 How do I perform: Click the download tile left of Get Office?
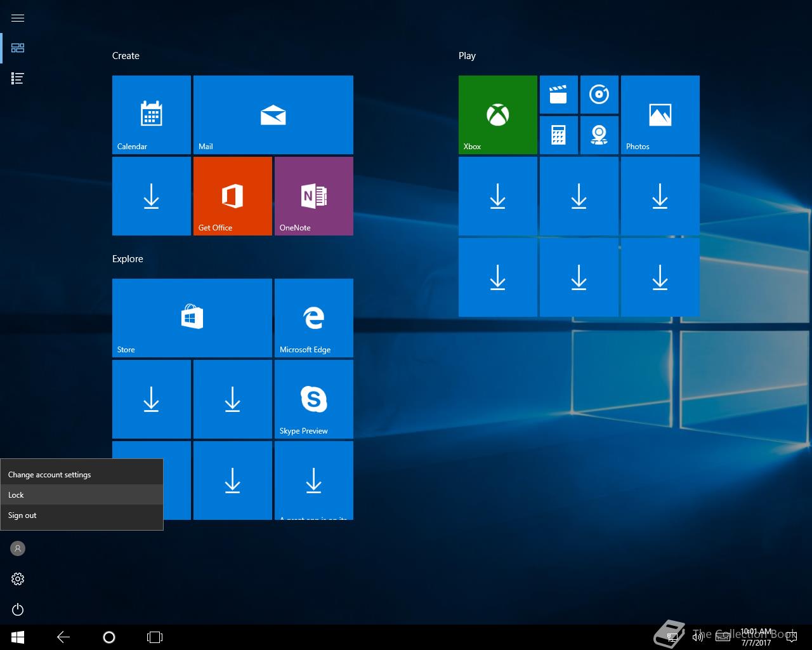click(x=152, y=196)
